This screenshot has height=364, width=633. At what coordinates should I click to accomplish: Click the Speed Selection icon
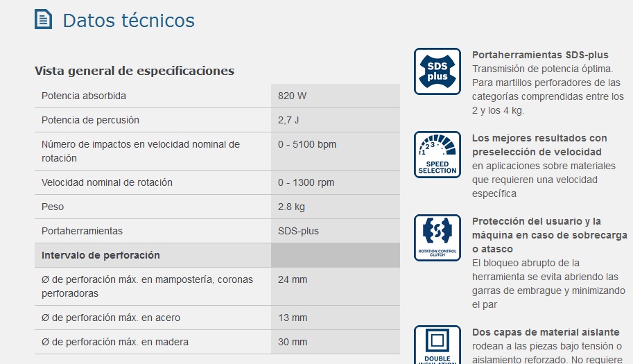[437, 155]
